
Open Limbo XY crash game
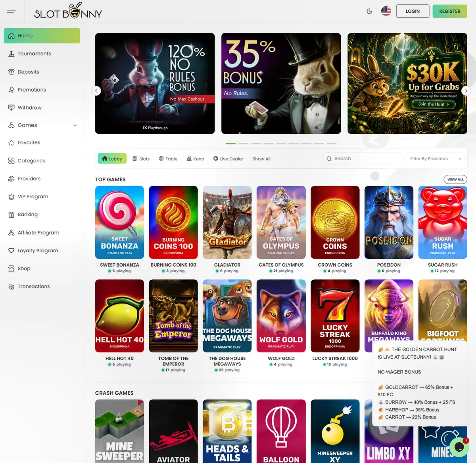tap(389, 445)
